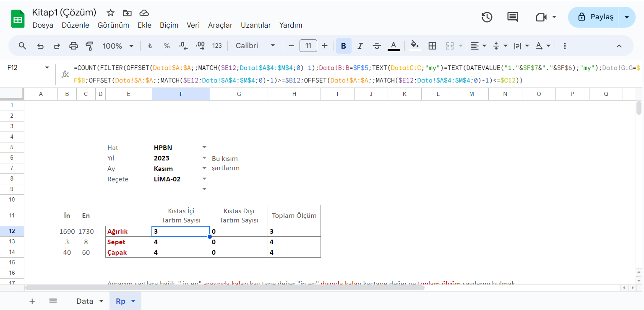
Task: Open share options arrow beside Paylaş
Action: coord(627,17)
